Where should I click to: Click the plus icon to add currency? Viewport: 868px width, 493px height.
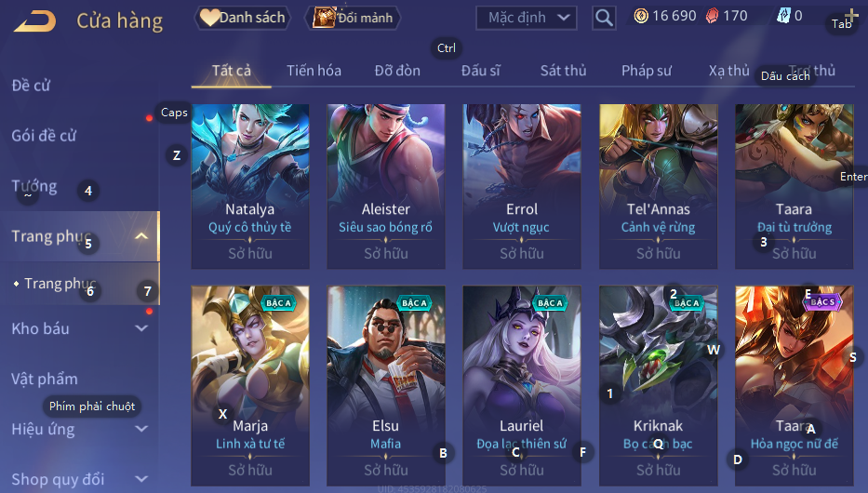(x=851, y=15)
